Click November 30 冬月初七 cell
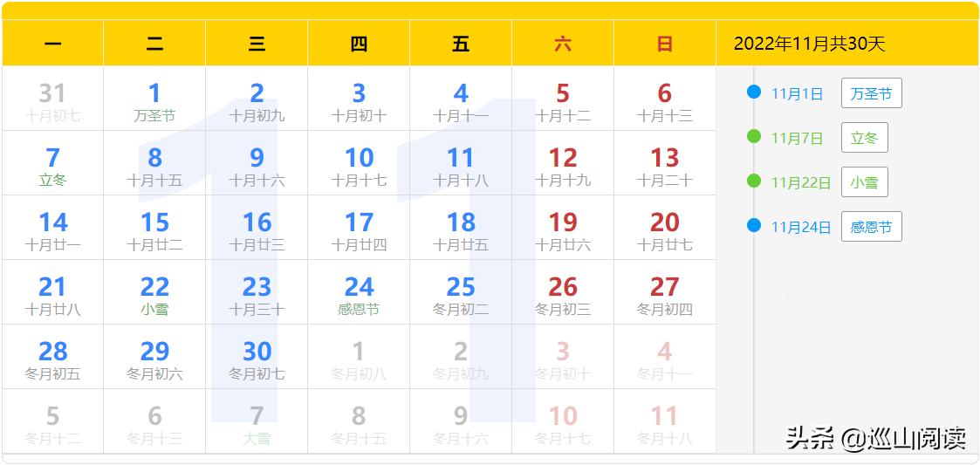 pos(257,357)
